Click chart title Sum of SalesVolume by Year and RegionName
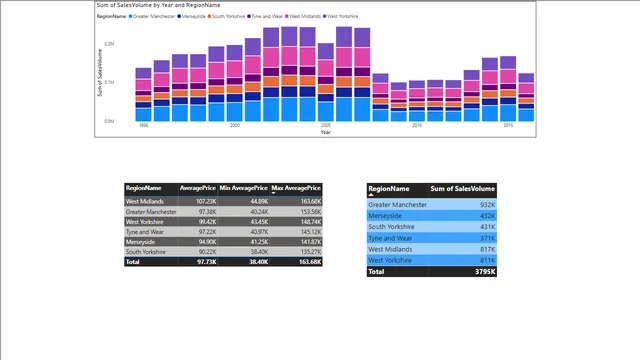This screenshot has width=640, height=360. [x=158, y=5]
